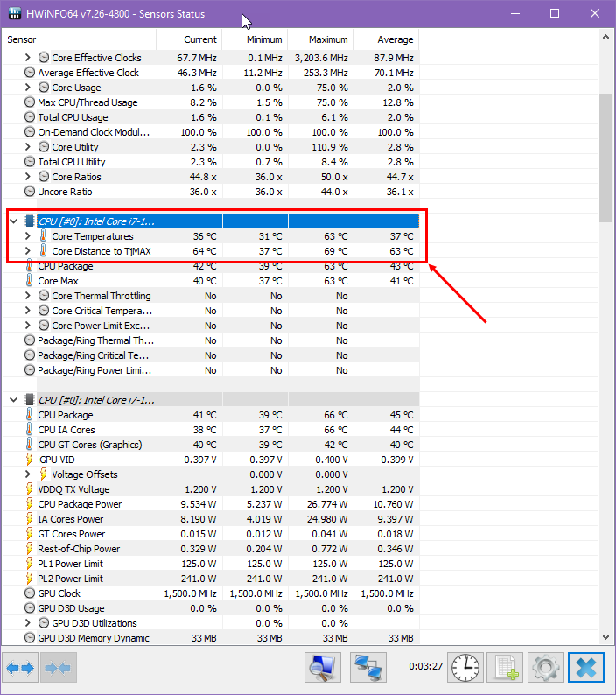Click the shrink layout arrows icon
The width and height of the screenshot is (616, 695).
(58, 668)
